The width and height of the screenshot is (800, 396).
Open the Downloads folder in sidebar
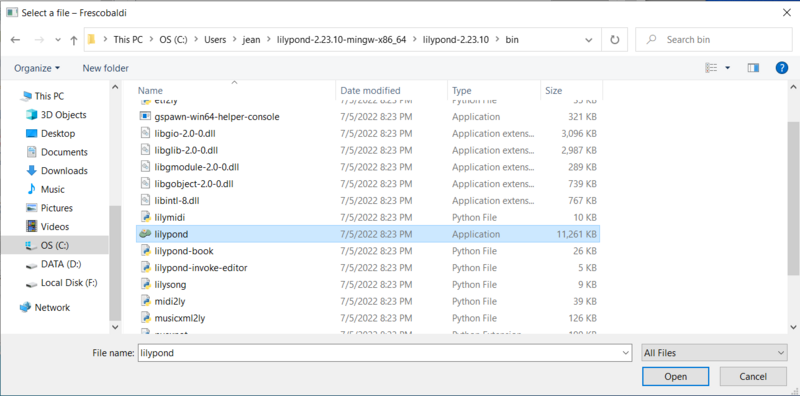pos(57,171)
